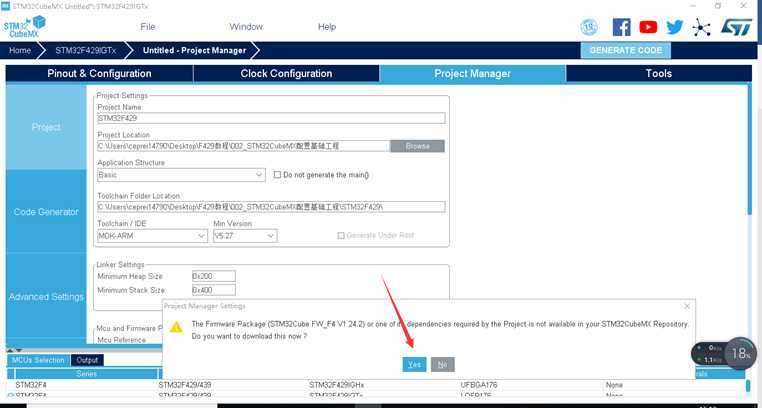Screen dimensions: 762x408
Task: Select the Code Generator side section
Action: [46, 212]
